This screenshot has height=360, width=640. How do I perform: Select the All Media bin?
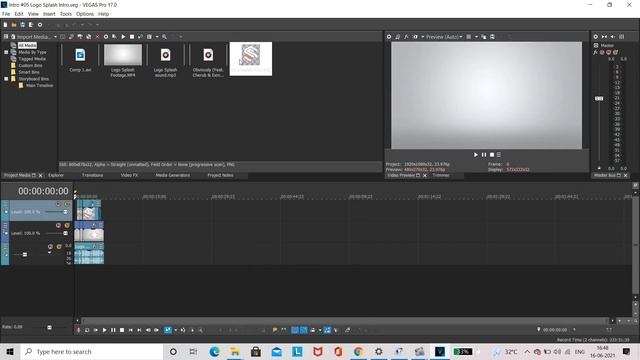click(x=27, y=45)
